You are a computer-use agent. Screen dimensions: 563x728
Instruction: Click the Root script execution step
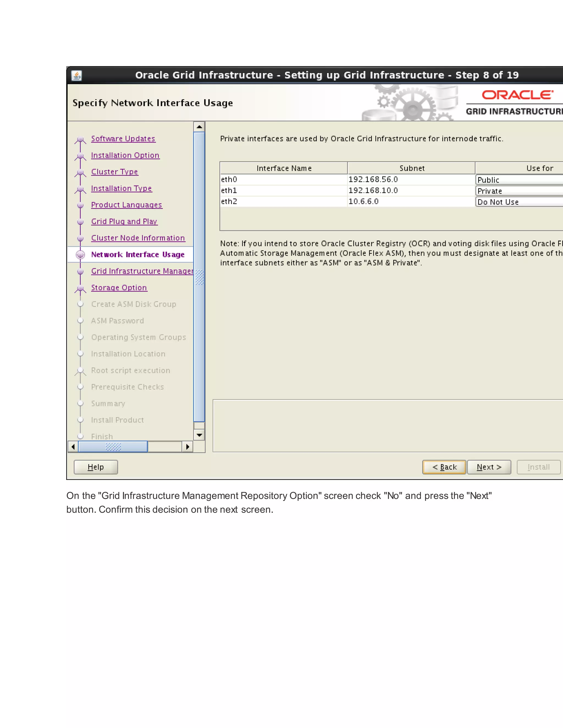point(130,370)
